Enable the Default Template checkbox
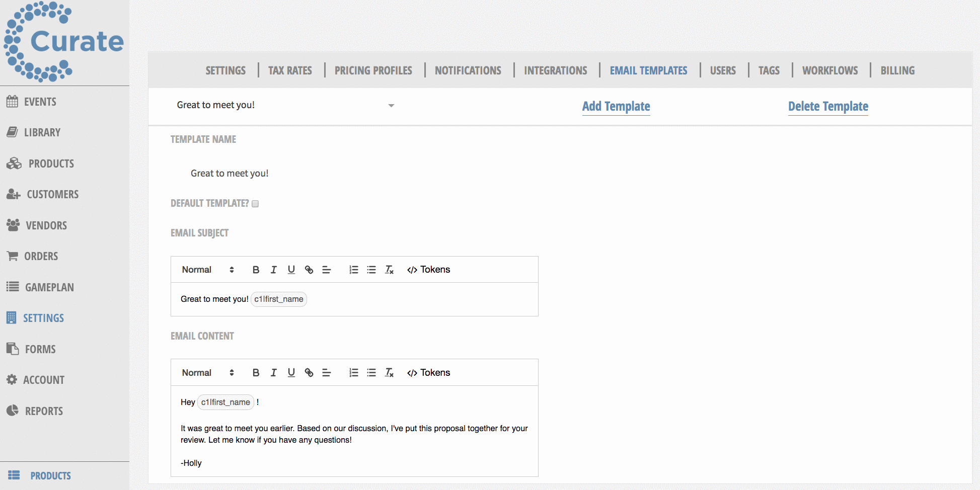Screen dimensions: 980x490 coord(255,203)
